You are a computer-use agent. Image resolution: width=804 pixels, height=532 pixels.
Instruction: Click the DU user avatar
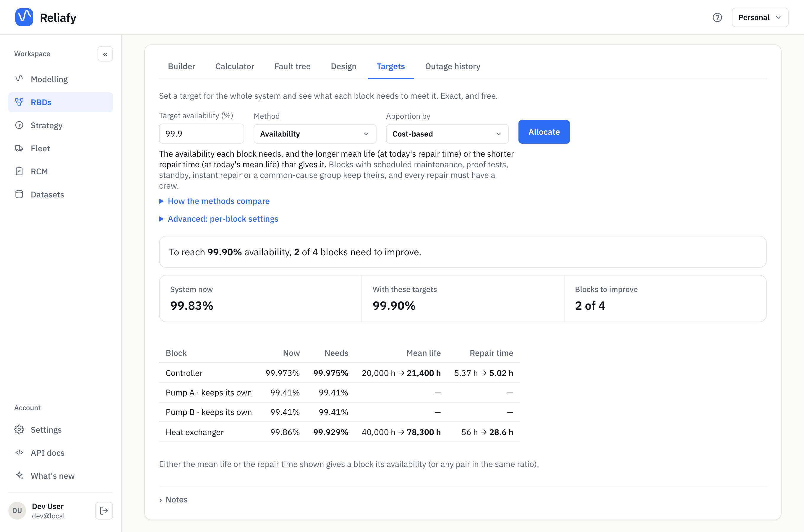click(17, 511)
